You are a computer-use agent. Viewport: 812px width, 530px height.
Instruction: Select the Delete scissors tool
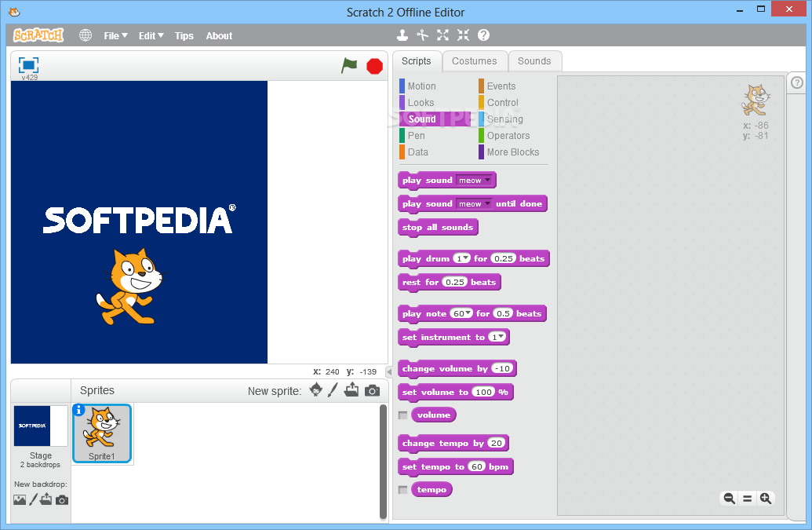tap(423, 35)
